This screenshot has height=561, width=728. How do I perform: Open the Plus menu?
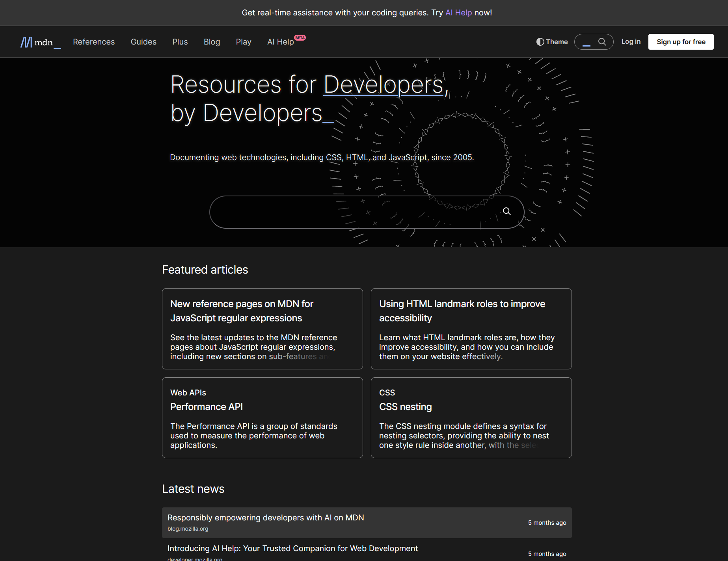click(180, 42)
